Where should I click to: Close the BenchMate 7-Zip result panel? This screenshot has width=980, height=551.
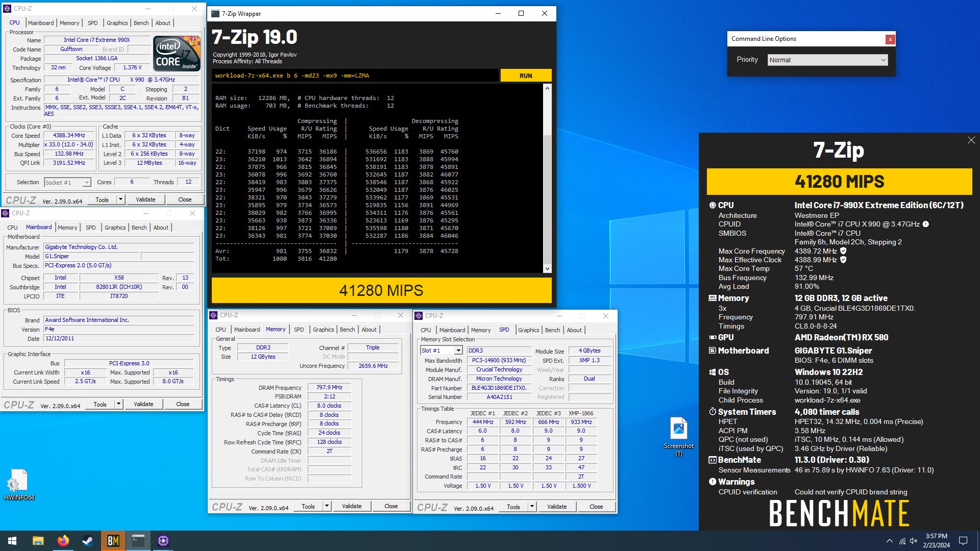tap(971, 140)
